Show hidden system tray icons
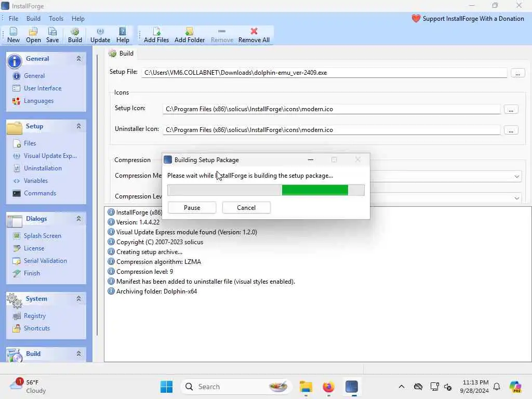Viewport: 532px width, 399px height. [402, 387]
